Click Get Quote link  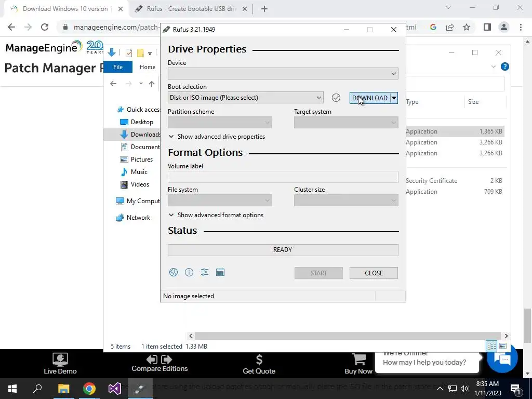pyautogui.click(x=259, y=364)
